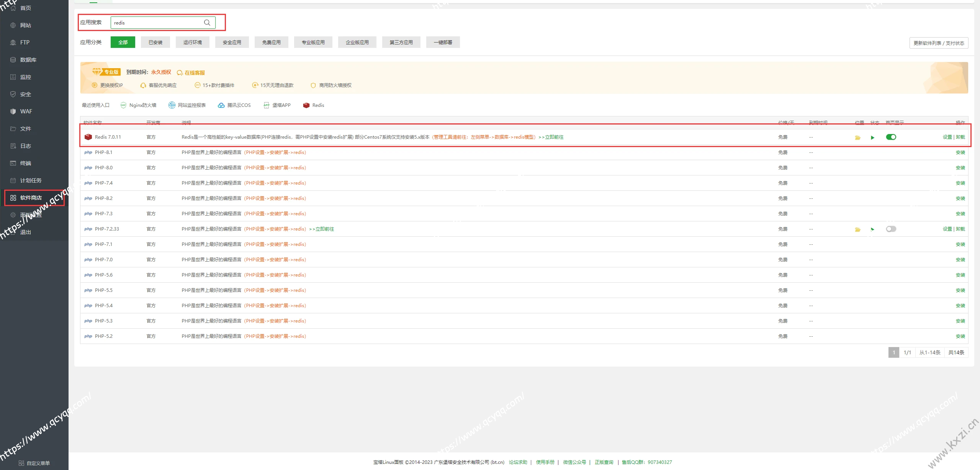
Task: Open Redis folder location icon
Action: (x=857, y=138)
